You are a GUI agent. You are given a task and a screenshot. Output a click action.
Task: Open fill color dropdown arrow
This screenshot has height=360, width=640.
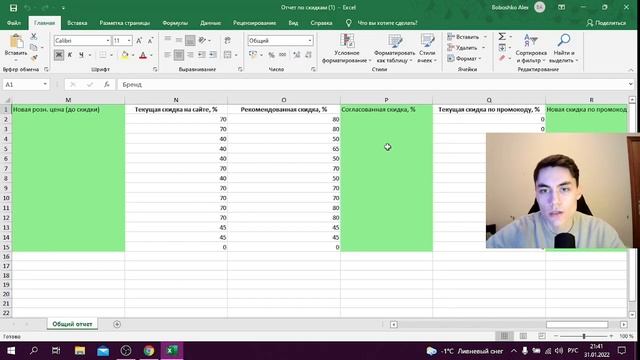coord(133,55)
